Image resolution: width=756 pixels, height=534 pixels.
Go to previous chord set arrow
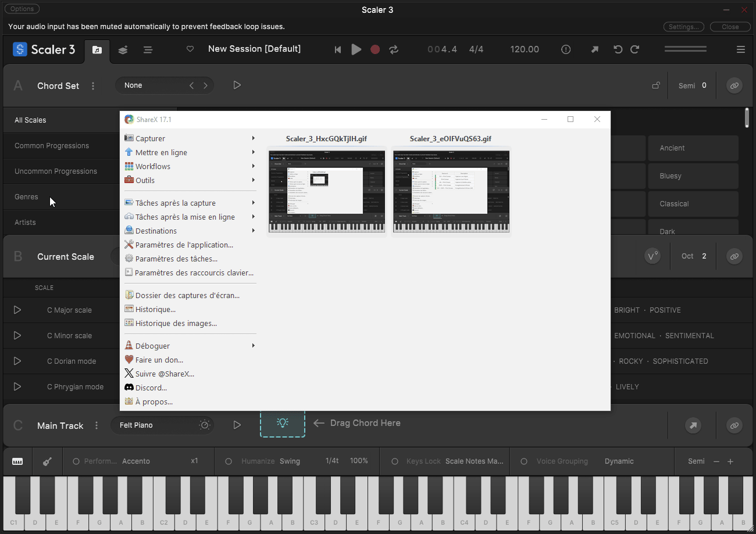coord(191,85)
